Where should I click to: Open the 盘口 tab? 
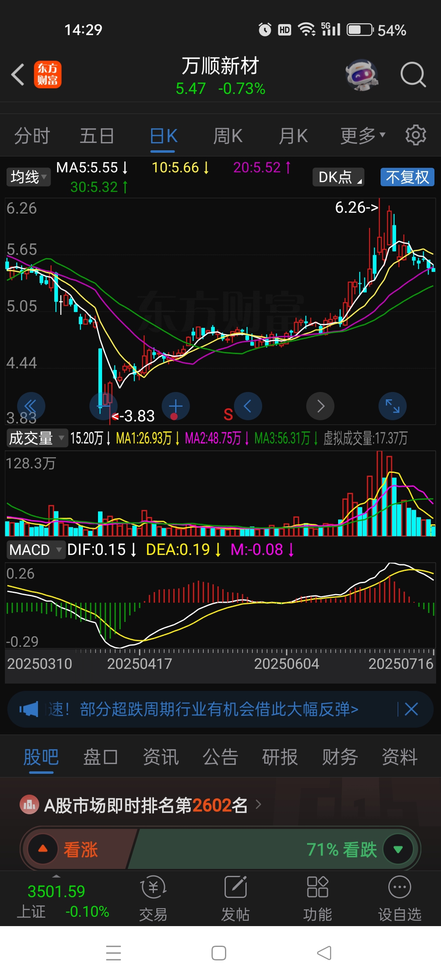(x=101, y=757)
